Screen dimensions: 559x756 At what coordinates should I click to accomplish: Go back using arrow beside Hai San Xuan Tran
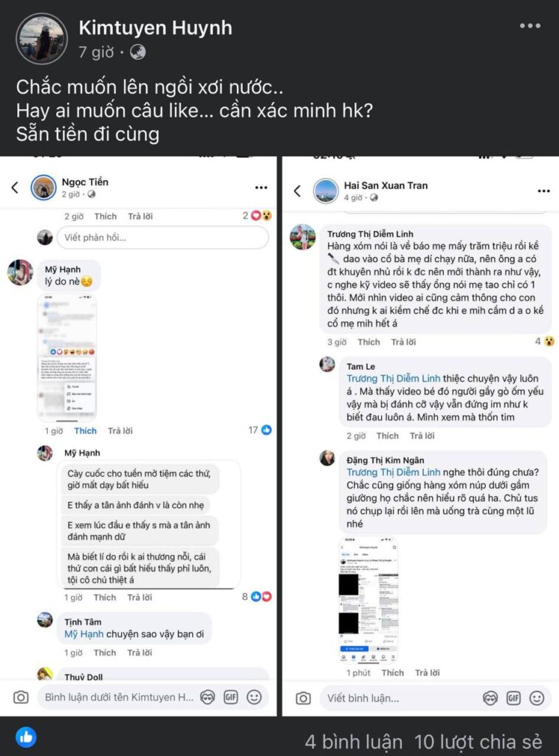pyautogui.click(x=297, y=191)
